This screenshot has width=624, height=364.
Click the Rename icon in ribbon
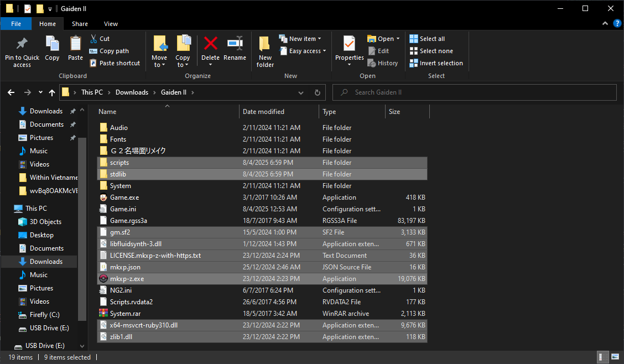(x=235, y=44)
